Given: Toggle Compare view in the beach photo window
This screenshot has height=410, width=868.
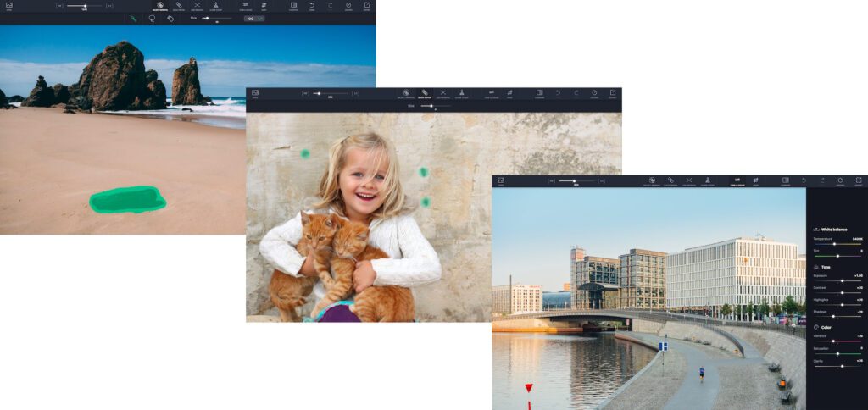Looking at the screenshot, I should pyautogui.click(x=293, y=6).
